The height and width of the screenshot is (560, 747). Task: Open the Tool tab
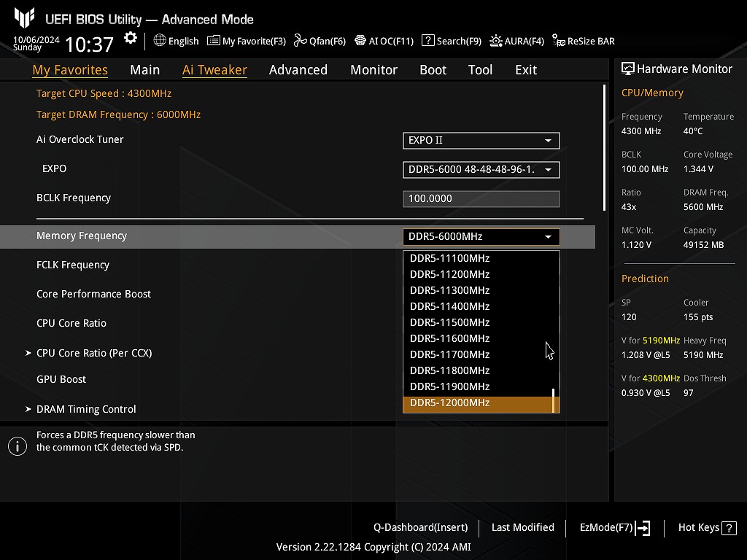[480, 69]
